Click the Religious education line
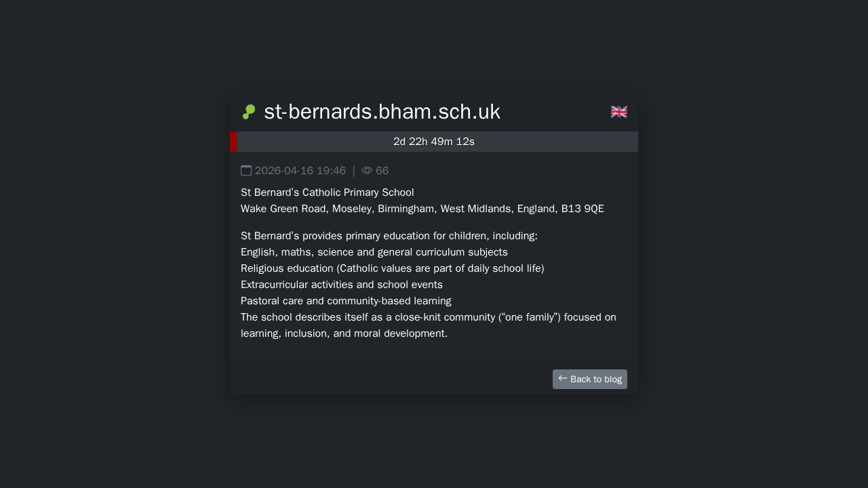 coord(393,268)
